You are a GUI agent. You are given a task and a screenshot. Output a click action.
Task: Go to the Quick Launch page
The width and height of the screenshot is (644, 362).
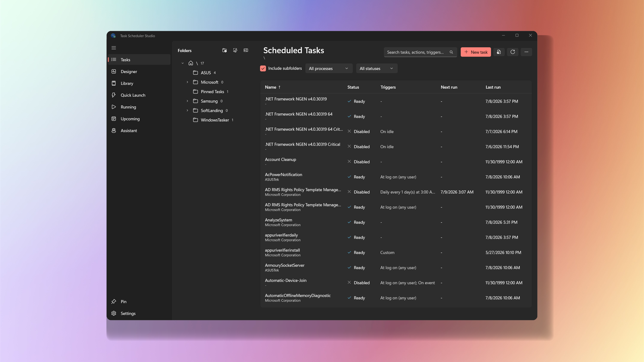tap(139, 95)
